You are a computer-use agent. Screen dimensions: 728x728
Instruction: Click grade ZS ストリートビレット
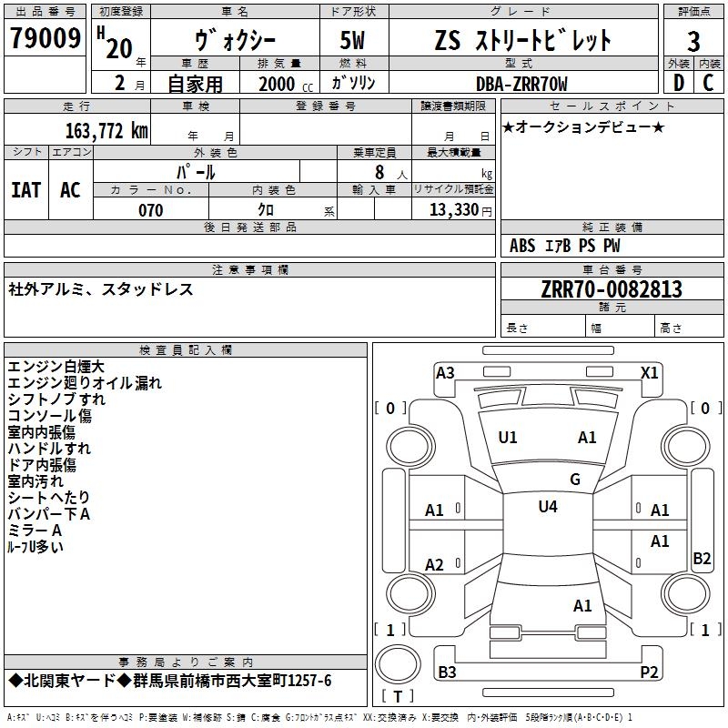pyautogui.click(x=522, y=40)
